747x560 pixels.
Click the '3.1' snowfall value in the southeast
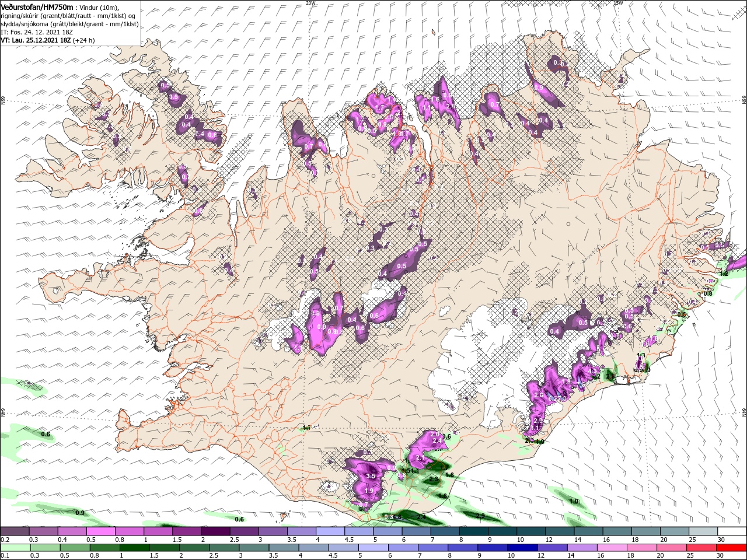pos(536,428)
